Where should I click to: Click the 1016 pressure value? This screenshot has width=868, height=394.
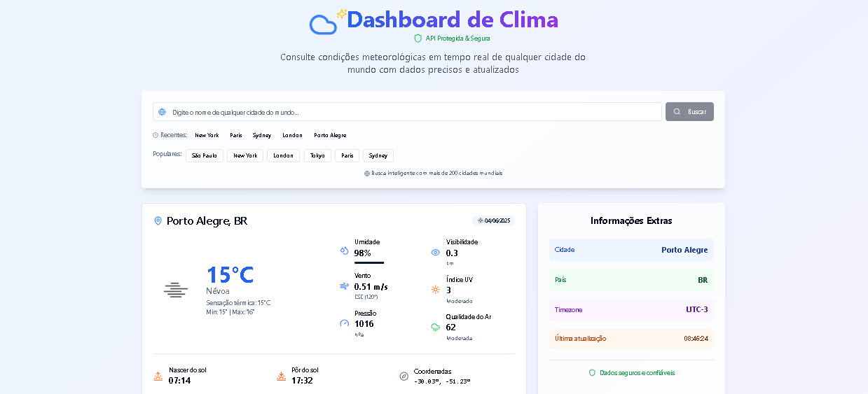pos(364,324)
